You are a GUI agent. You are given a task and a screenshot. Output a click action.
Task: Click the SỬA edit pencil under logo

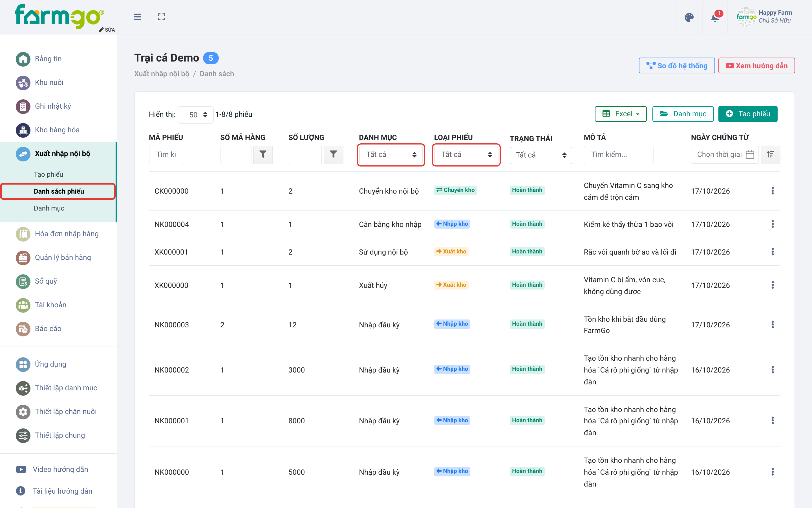point(107,30)
